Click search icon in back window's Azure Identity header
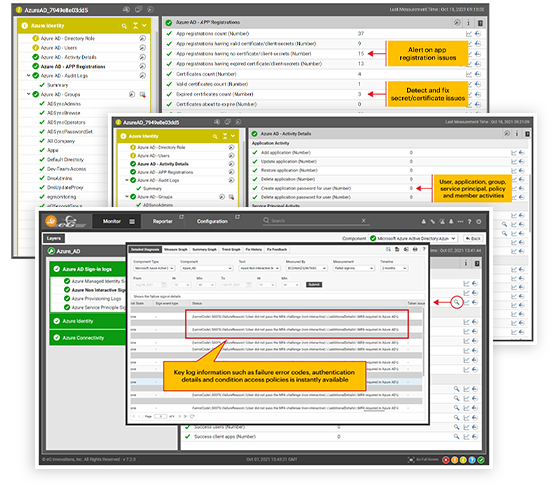This screenshot has height=501, width=558. (x=124, y=26)
